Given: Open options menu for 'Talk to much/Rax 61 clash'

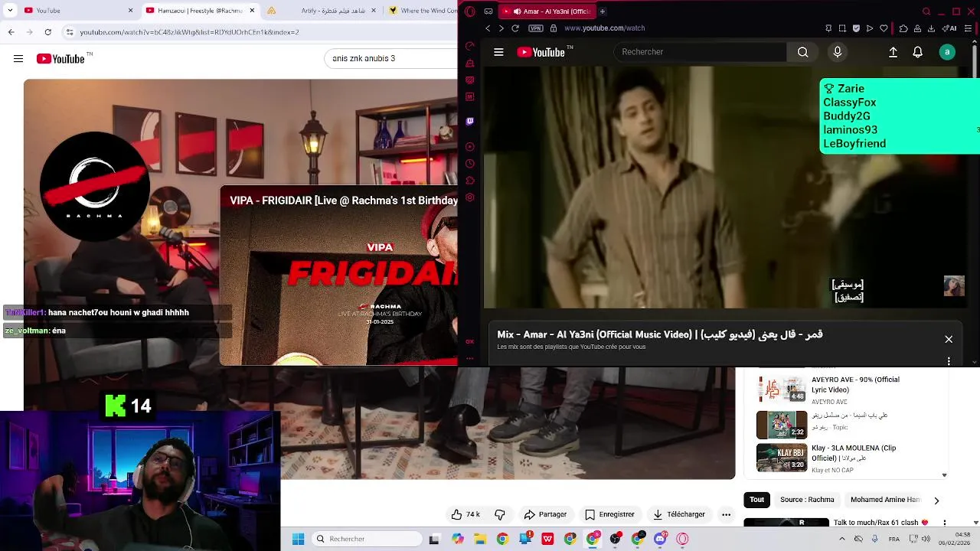Looking at the screenshot, I should click(945, 523).
